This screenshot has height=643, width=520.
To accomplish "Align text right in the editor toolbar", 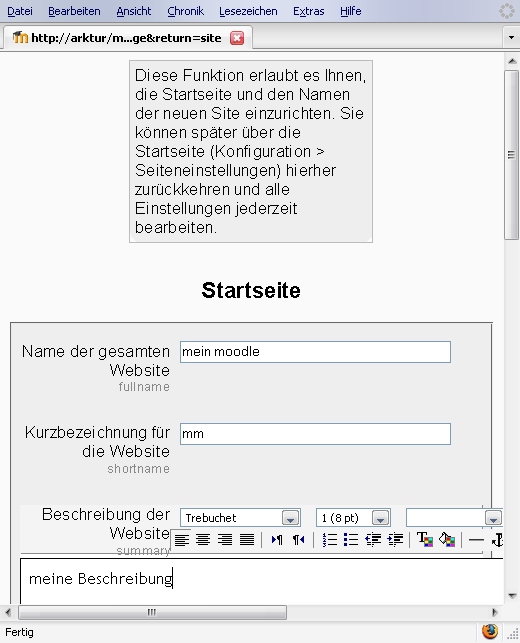I will (225, 540).
